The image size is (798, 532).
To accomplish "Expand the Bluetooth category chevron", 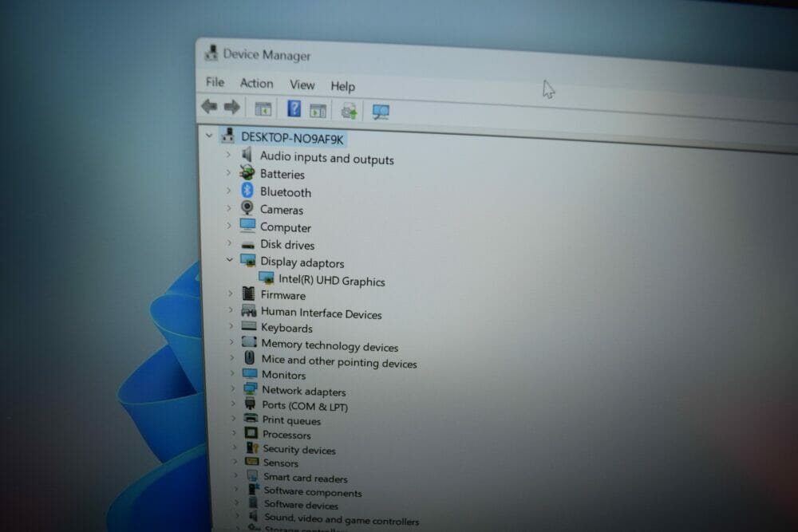I will pos(228,190).
